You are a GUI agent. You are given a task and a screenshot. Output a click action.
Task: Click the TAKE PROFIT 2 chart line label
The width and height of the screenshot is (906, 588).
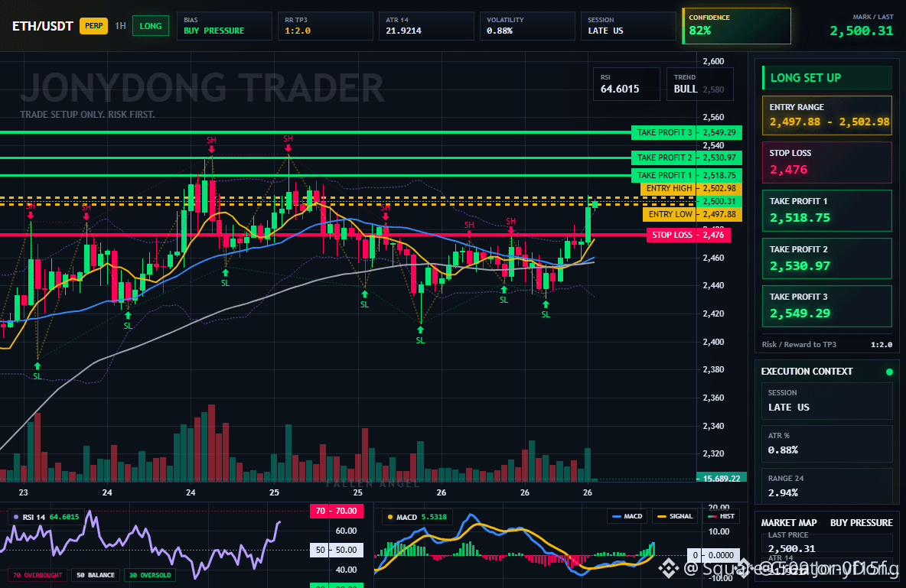tap(664, 158)
